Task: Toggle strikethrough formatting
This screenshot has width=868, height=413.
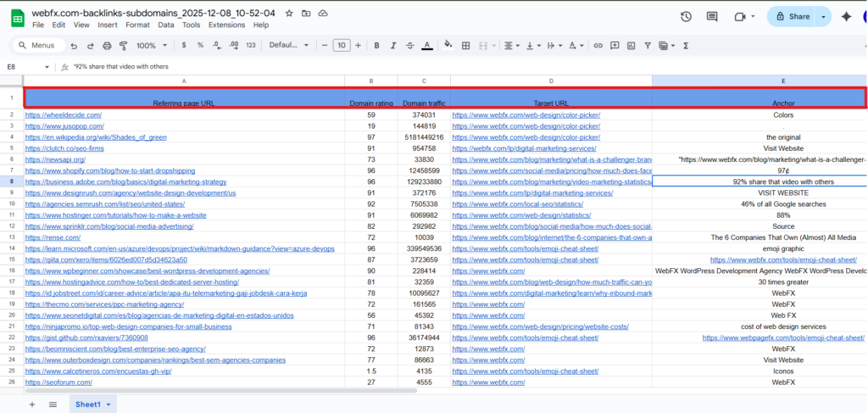Action: coord(408,45)
